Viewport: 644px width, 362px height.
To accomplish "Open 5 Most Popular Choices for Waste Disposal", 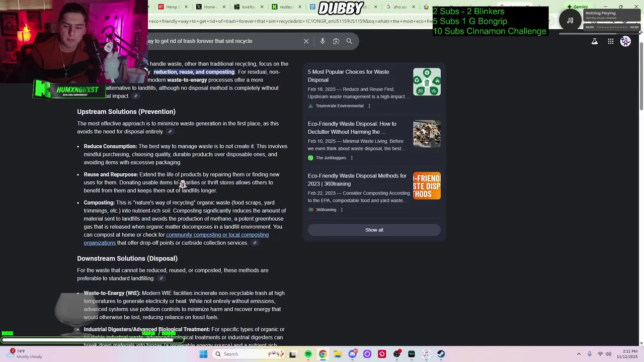I will pos(348,76).
